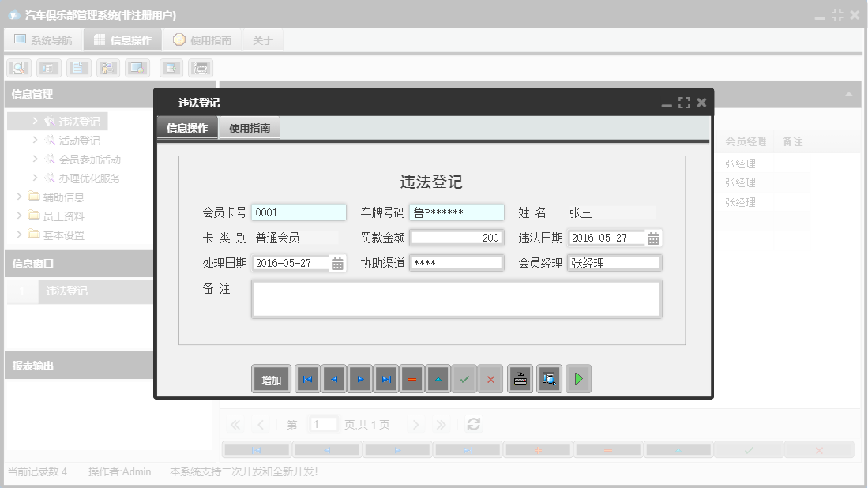
Task: Open the print function in the dialog
Action: click(x=520, y=379)
